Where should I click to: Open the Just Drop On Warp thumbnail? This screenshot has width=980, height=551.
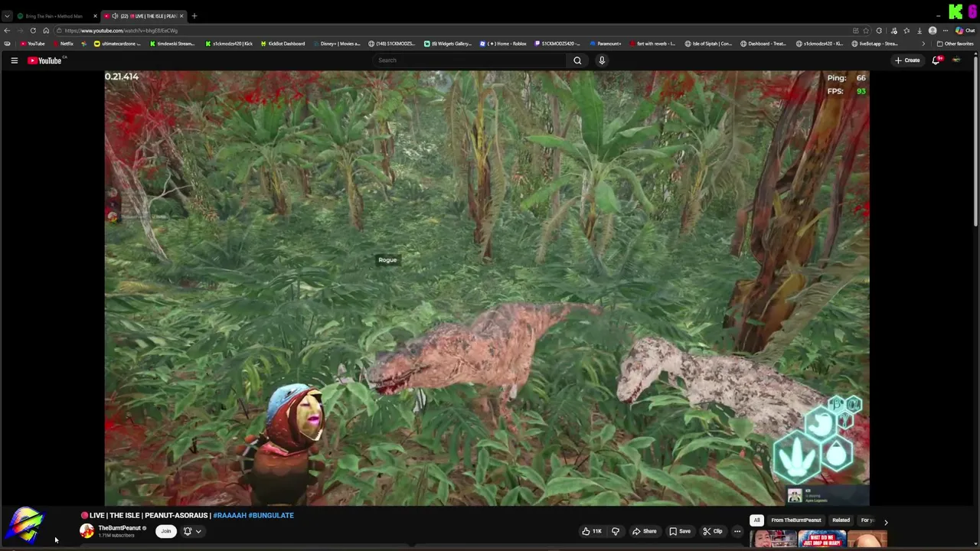[x=822, y=540]
